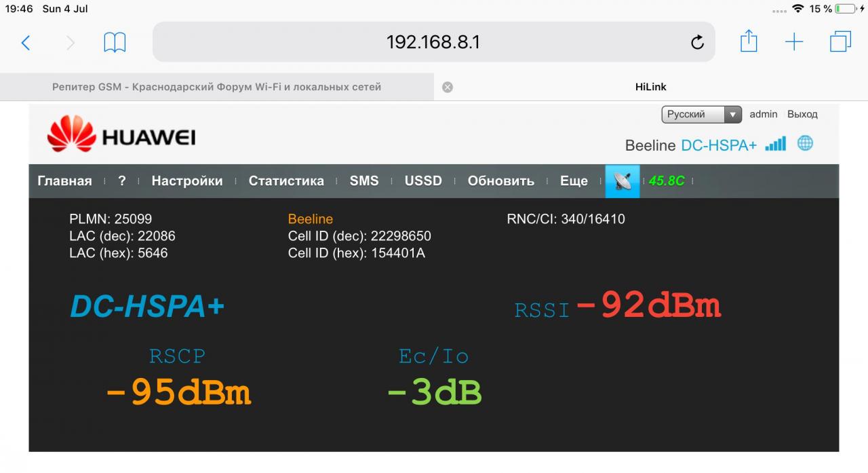This screenshot has width=868, height=473.
Task: Tap the 192.168.8.1 address bar
Action: coord(433,42)
